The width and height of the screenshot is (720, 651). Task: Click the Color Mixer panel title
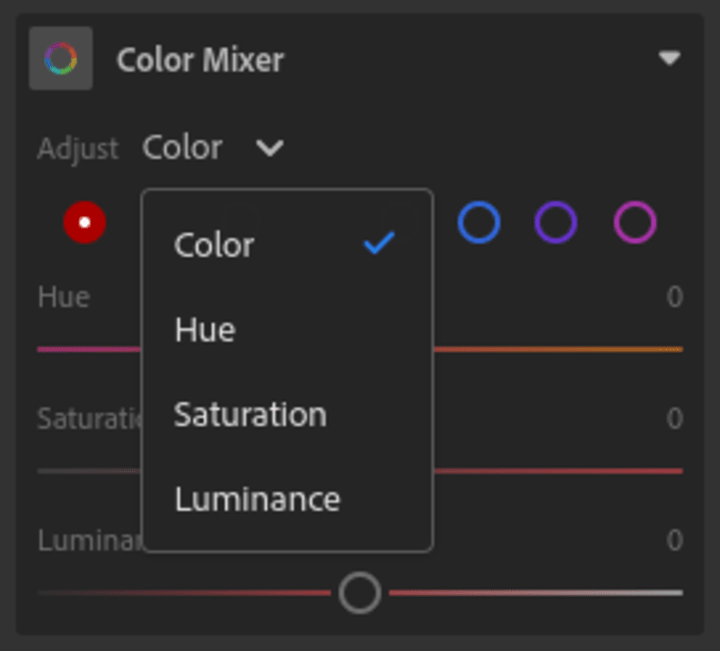pos(200,60)
